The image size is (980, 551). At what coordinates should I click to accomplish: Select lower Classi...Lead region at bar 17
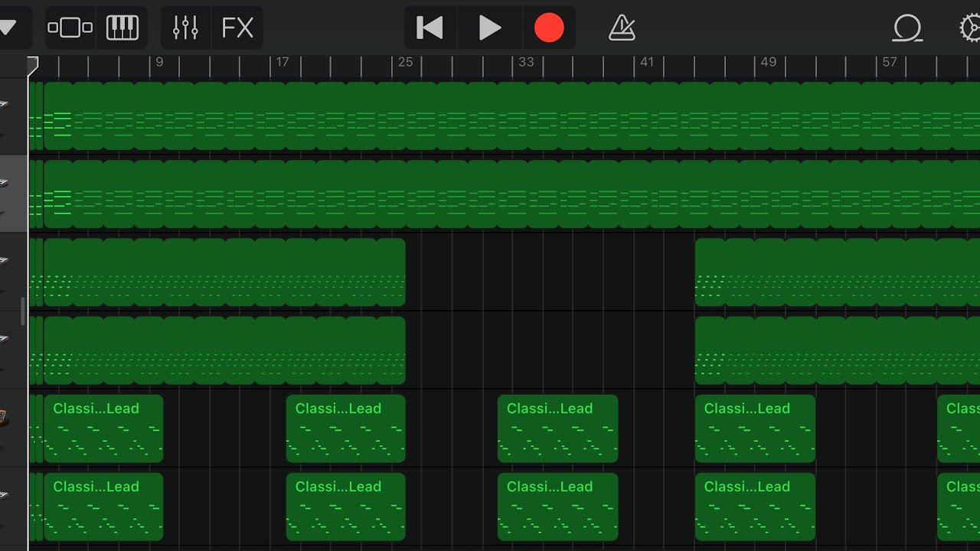[346, 507]
